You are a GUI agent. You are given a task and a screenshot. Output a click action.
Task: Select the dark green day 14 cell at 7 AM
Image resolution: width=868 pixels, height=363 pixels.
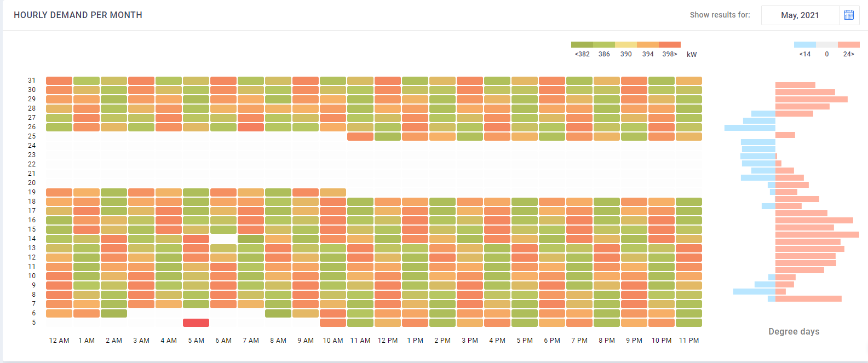pyautogui.click(x=251, y=239)
